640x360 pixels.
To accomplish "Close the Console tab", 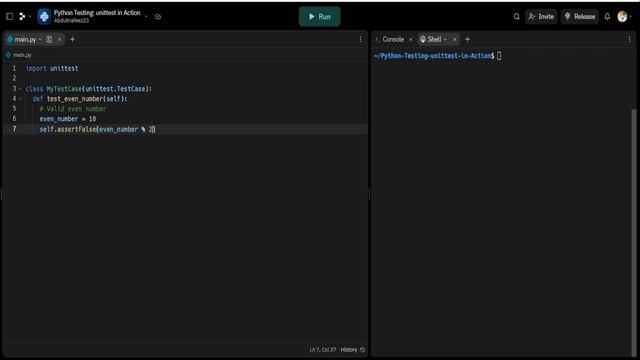I will click(x=411, y=39).
